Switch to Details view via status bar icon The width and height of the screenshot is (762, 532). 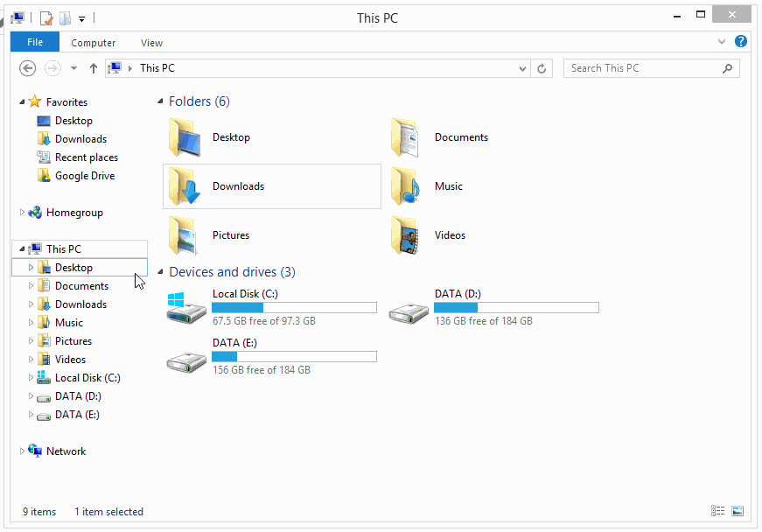[x=717, y=511]
